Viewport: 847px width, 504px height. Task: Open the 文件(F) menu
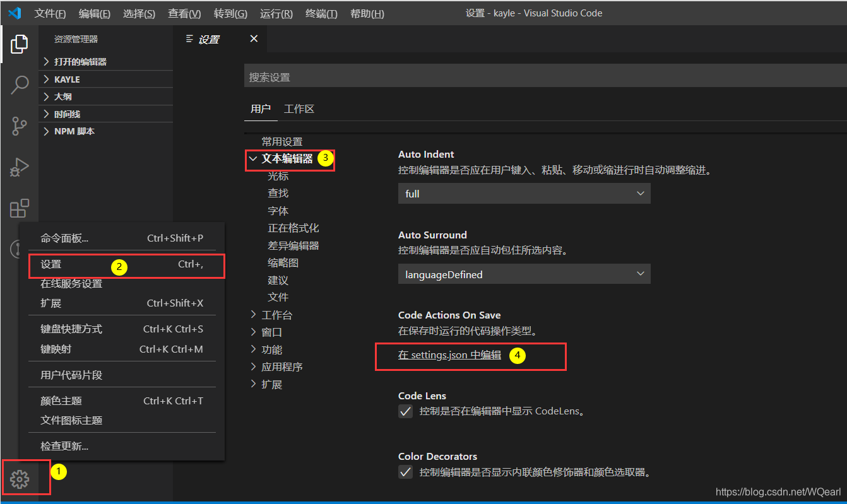tap(50, 14)
